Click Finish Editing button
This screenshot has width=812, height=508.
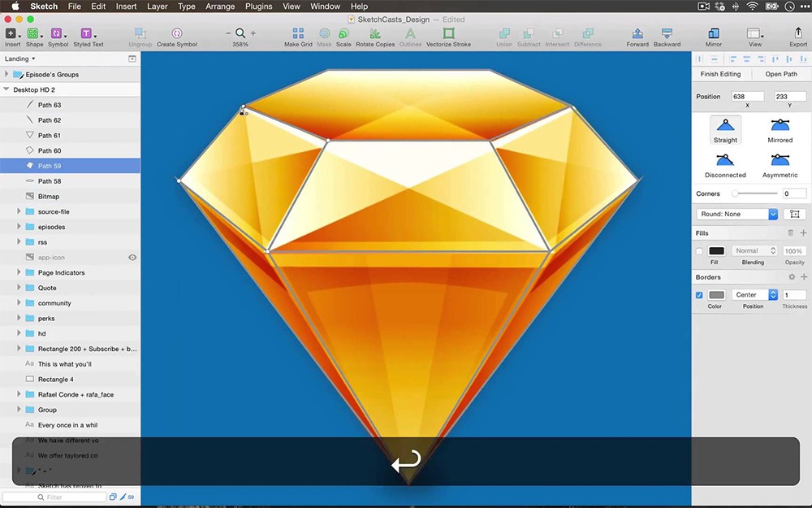pyautogui.click(x=720, y=74)
